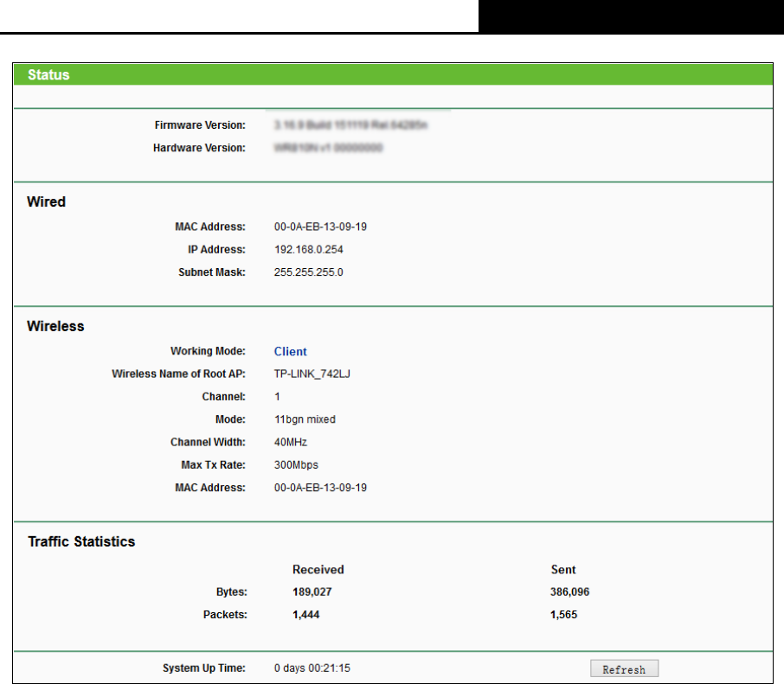This screenshot has width=784, height=684.
Task: Select the IP Address label
Action: point(216,249)
